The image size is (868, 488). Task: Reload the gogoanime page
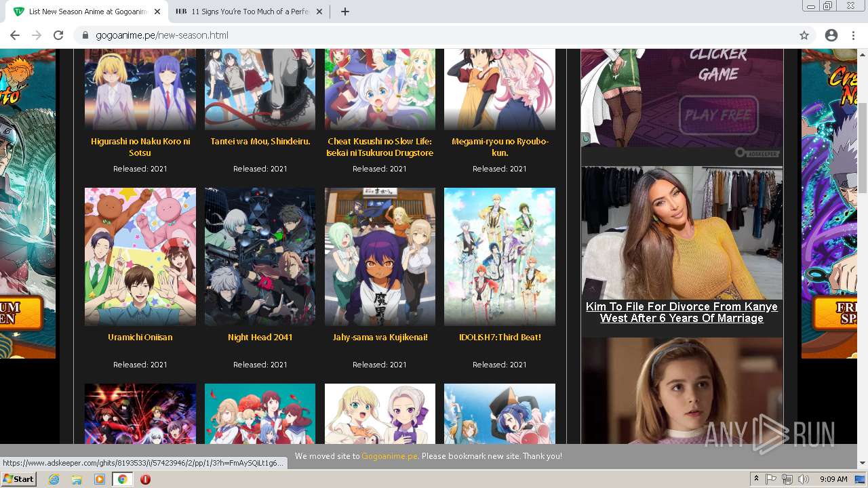coord(58,35)
